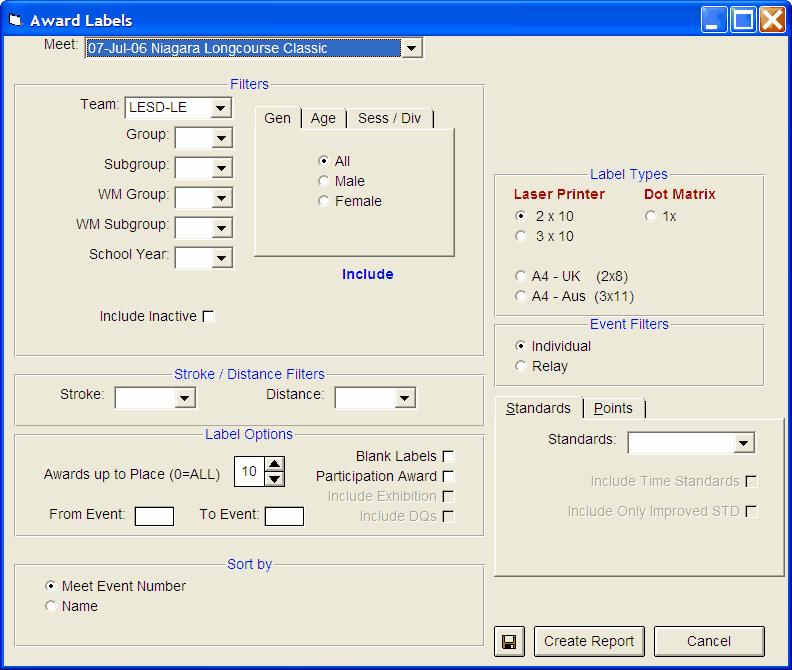The width and height of the screenshot is (792, 670).
Task: Click the Award Labels title bar icon
Action: point(15,20)
